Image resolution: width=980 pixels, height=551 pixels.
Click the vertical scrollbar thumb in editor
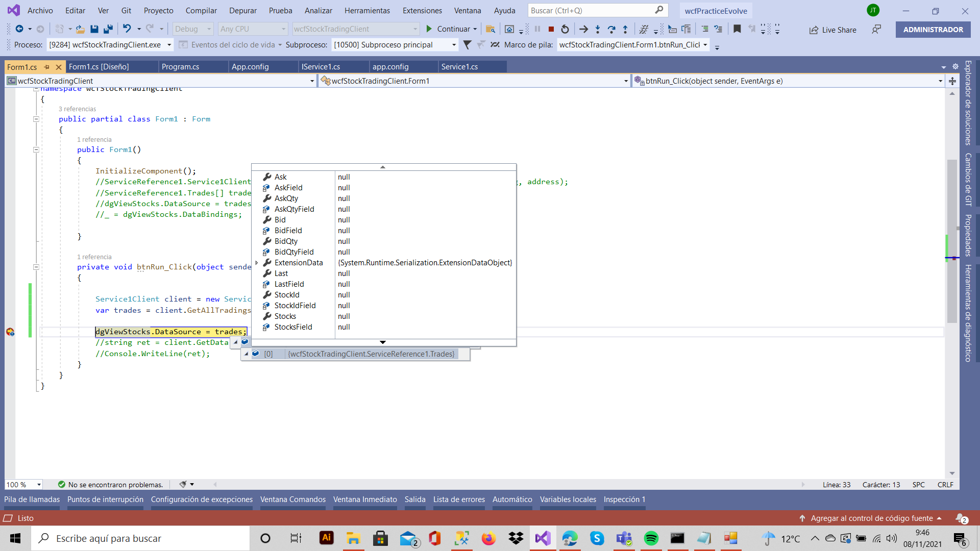pyautogui.click(x=952, y=241)
